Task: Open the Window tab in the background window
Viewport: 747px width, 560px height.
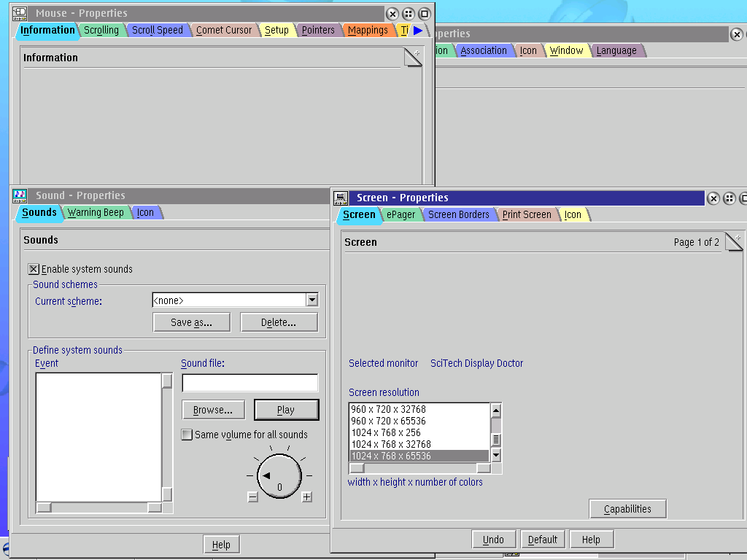Action: tap(566, 50)
